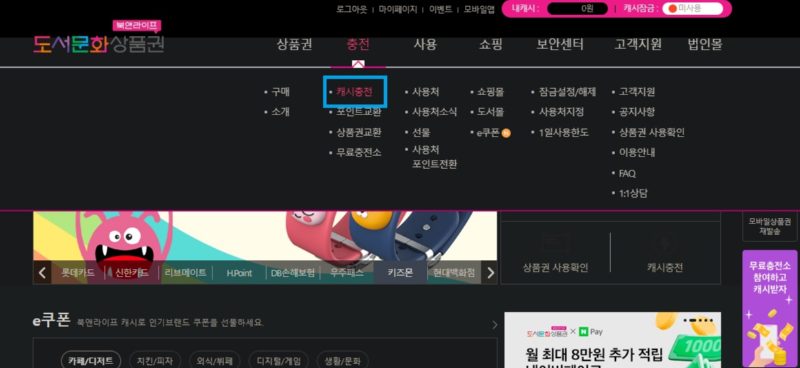Select H.Point in the banner strip
The width and height of the screenshot is (800, 368).
239,273
